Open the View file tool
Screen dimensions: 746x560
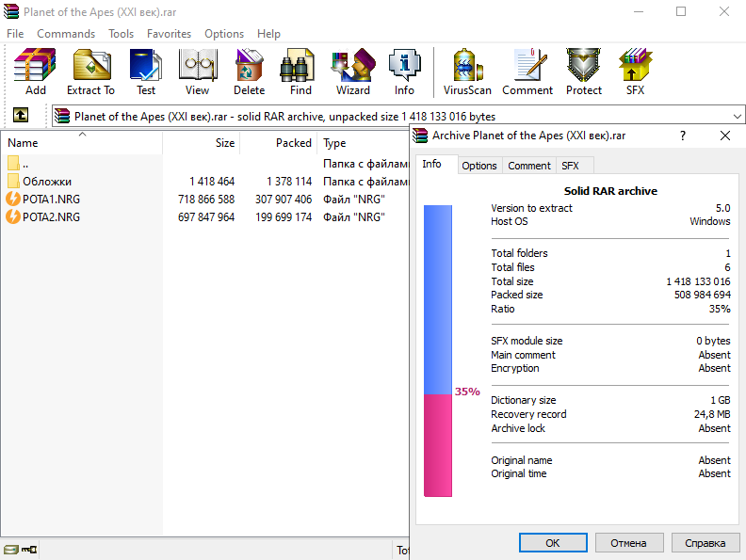coord(197,72)
